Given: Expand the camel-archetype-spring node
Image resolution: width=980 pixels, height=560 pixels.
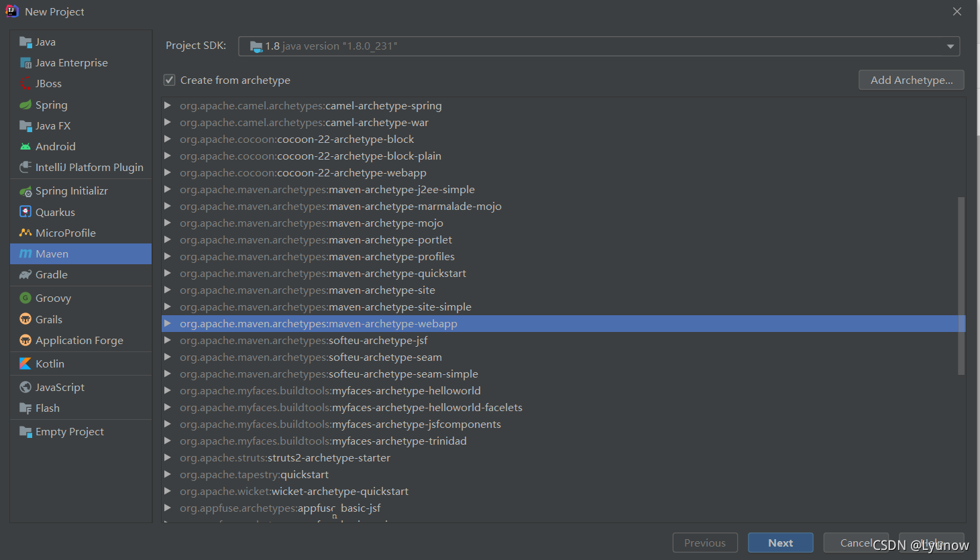Looking at the screenshot, I should (168, 106).
